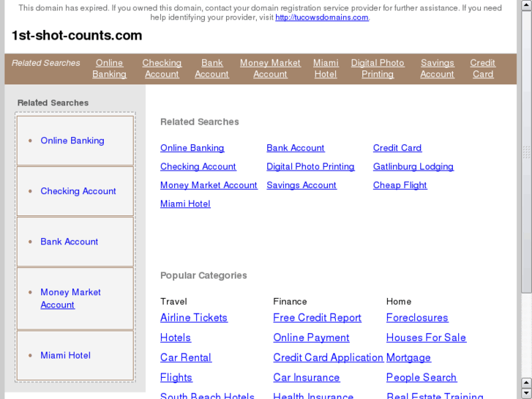Click Hotels under Travel
The image size is (532, 399).
(176, 338)
